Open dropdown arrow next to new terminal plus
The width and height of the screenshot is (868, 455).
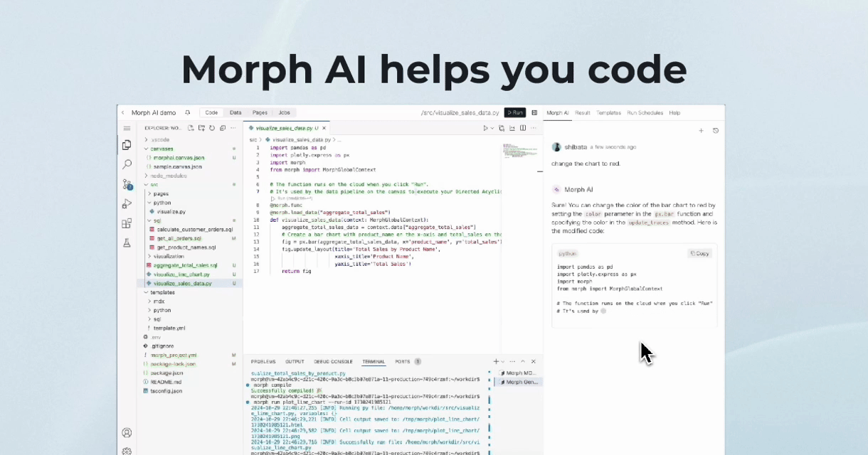(x=503, y=361)
